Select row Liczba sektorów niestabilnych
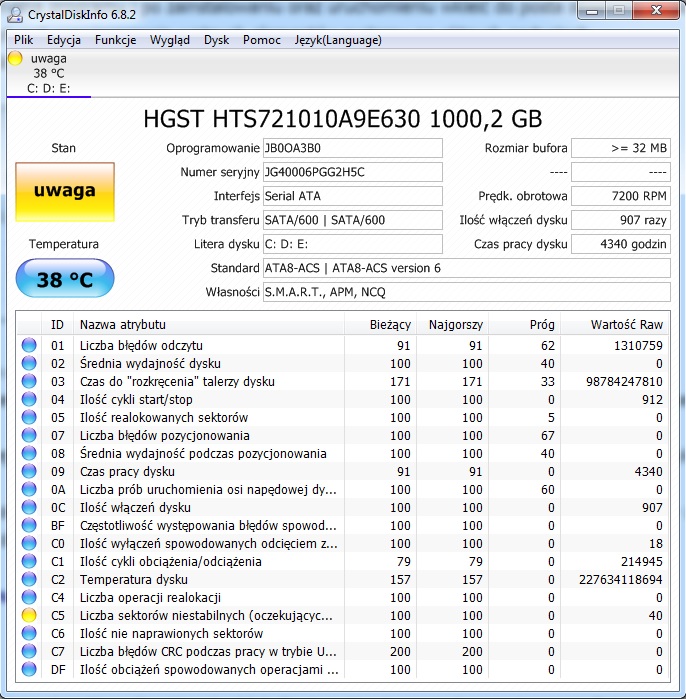Viewport: 686px width, 699px height. (342, 615)
